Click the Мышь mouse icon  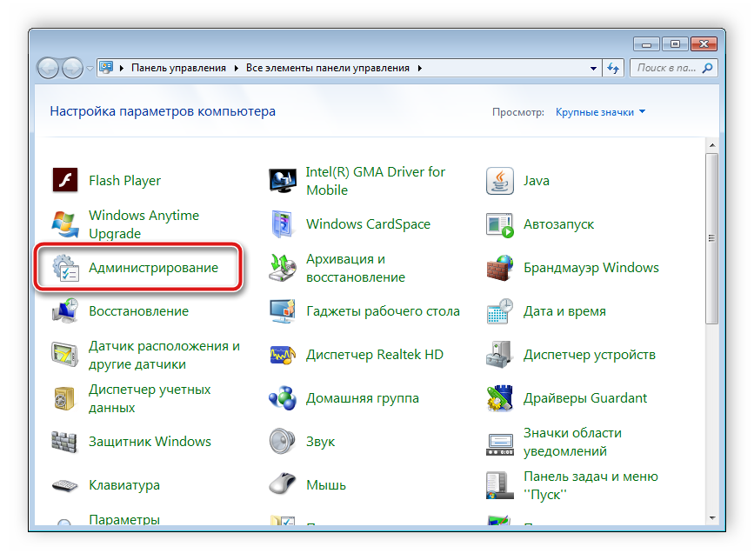pyautogui.click(x=283, y=483)
